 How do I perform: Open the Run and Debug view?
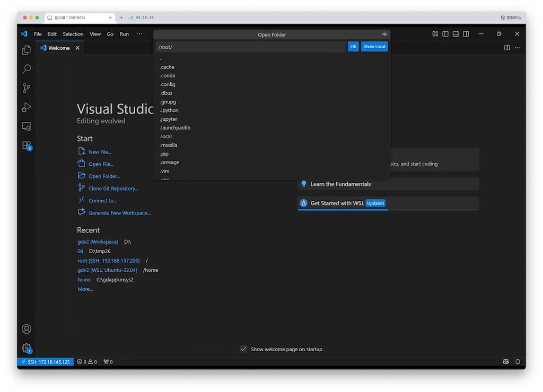27,107
